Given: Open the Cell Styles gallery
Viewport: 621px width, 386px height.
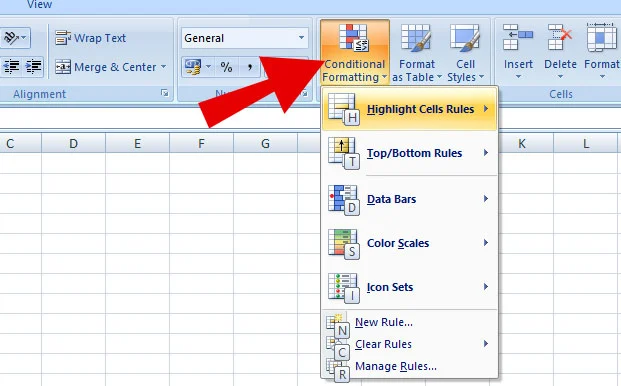Looking at the screenshot, I should pos(465,52).
